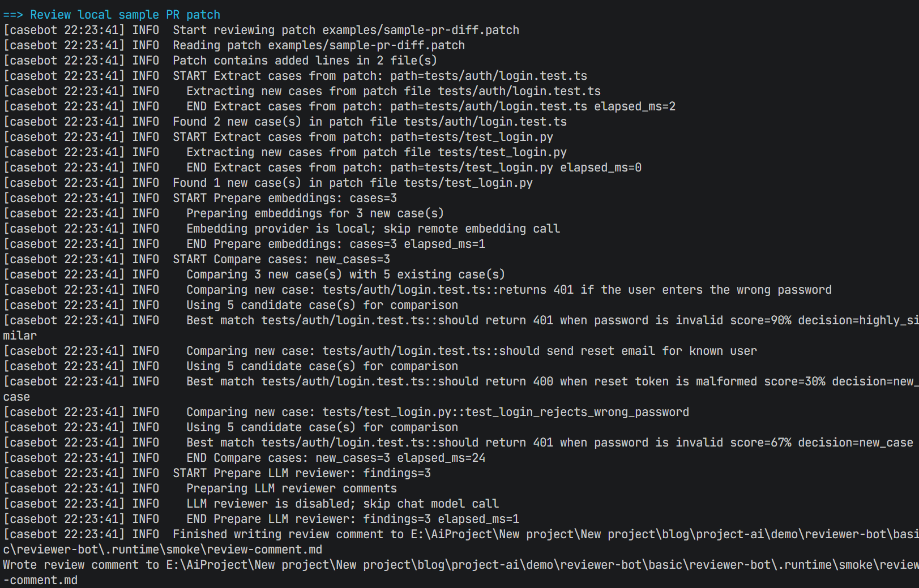The width and height of the screenshot is (919, 588).
Task: Click 'END Compare cases' elapsed_ms=24 line
Action: click(x=336, y=458)
